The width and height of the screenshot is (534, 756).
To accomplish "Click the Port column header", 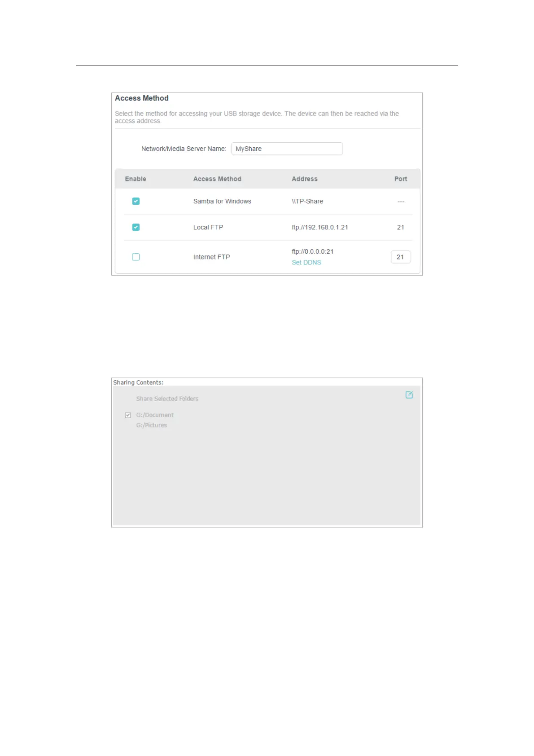I will (x=401, y=179).
